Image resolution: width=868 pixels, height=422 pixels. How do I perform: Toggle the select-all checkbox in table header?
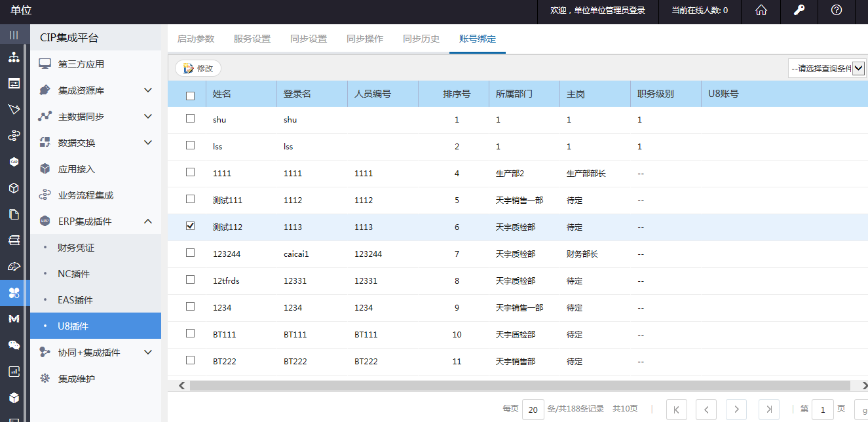(x=191, y=96)
